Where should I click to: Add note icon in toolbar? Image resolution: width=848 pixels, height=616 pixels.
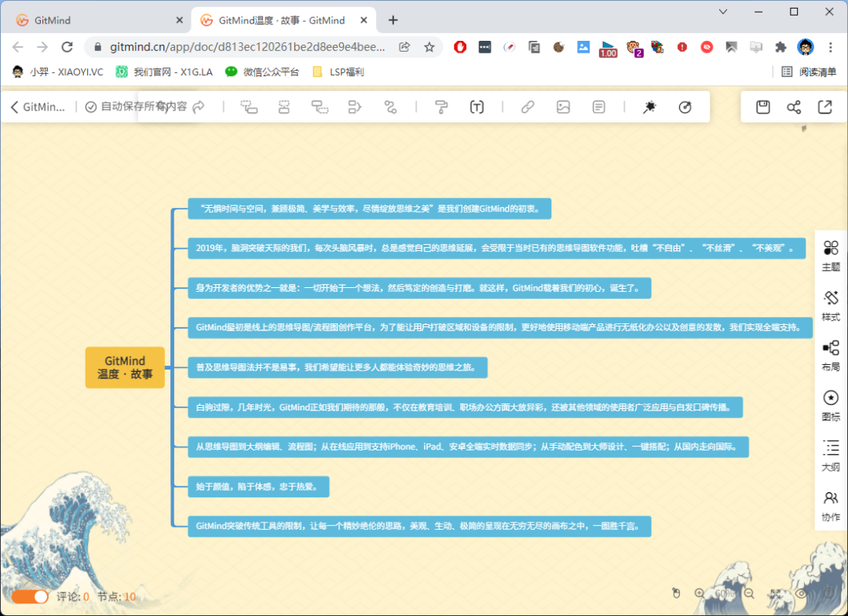[x=598, y=107]
